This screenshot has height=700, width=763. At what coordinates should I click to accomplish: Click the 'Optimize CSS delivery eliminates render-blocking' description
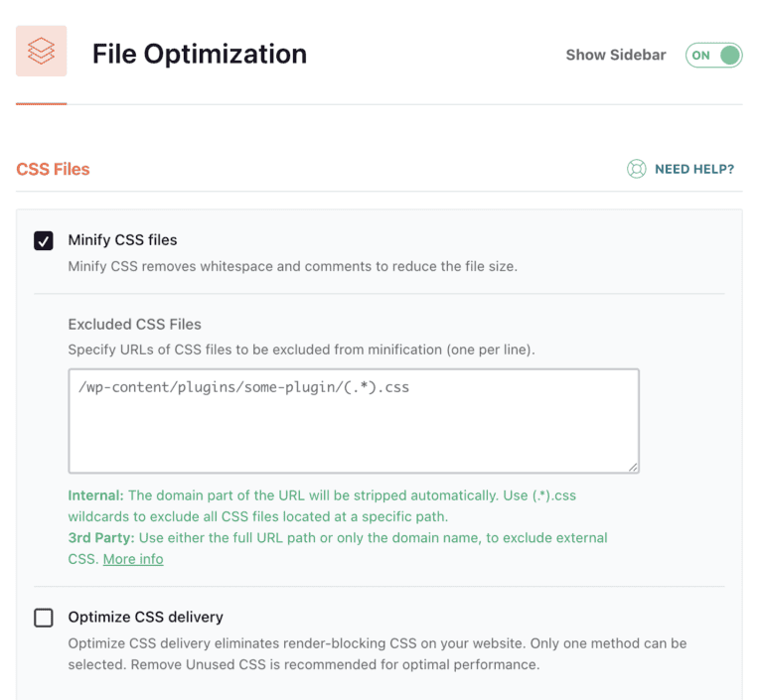click(x=378, y=653)
